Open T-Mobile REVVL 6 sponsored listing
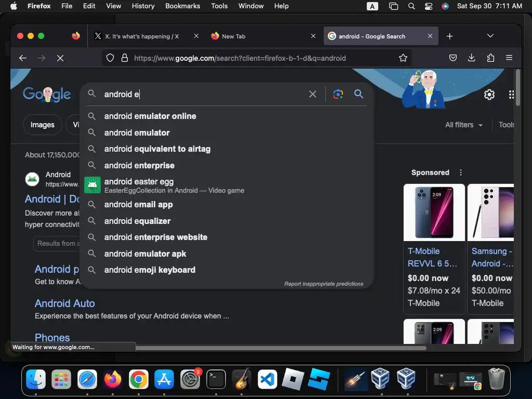The height and width of the screenshot is (399, 532). 432,257
